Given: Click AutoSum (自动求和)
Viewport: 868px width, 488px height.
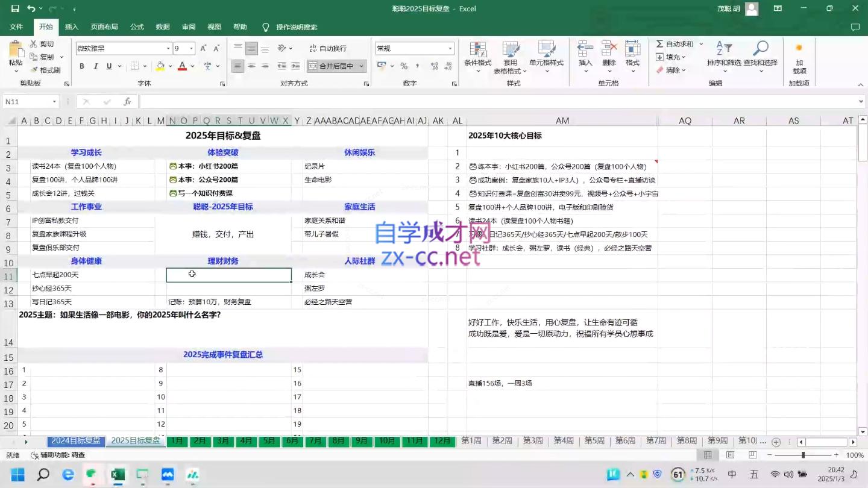Looking at the screenshot, I should (675, 44).
